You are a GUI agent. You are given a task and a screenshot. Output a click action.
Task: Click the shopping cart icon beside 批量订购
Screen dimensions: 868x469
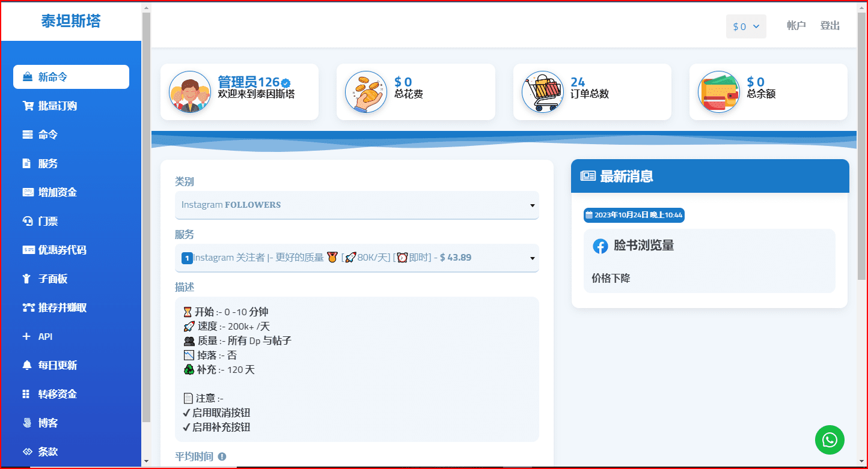[x=28, y=106]
